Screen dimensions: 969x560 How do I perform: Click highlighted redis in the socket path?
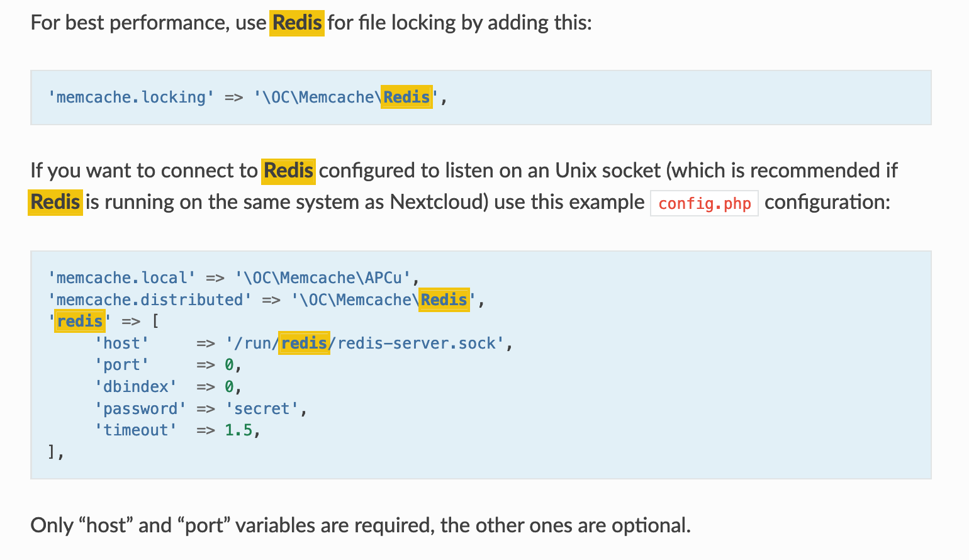304,344
